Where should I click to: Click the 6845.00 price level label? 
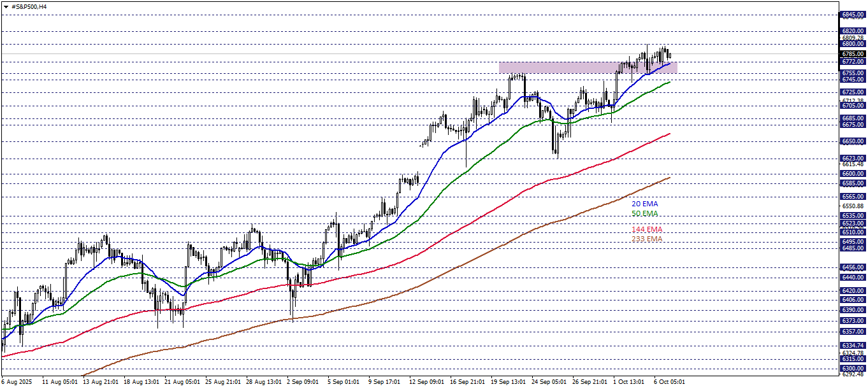point(853,14)
